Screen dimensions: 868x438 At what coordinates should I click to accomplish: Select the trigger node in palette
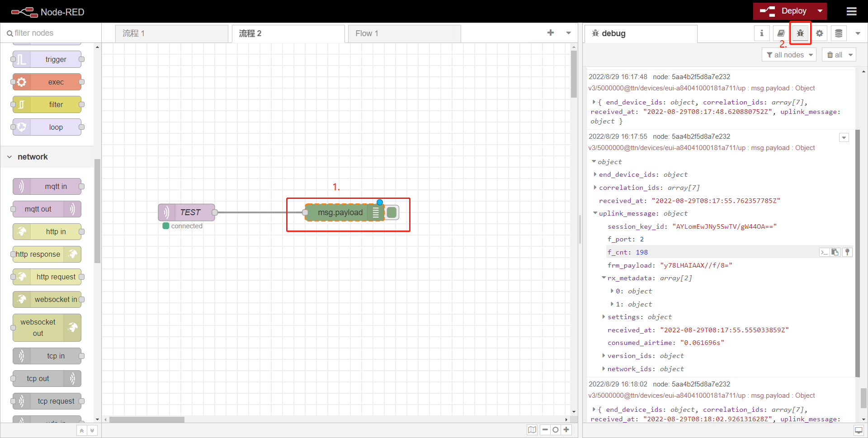(47, 59)
